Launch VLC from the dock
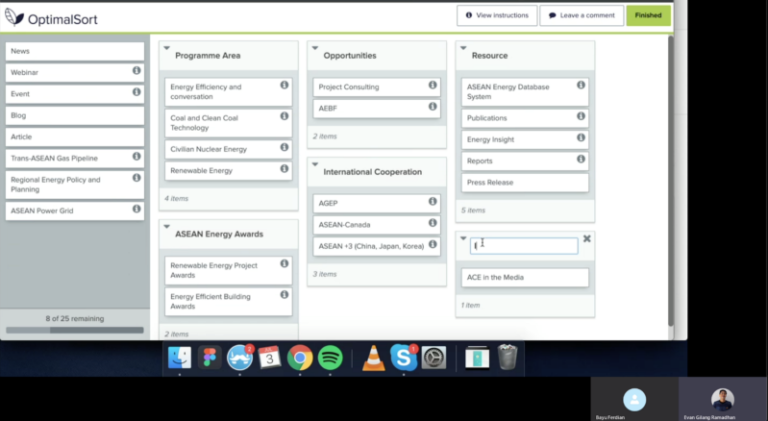The image size is (768, 421). (x=373, y=357)
